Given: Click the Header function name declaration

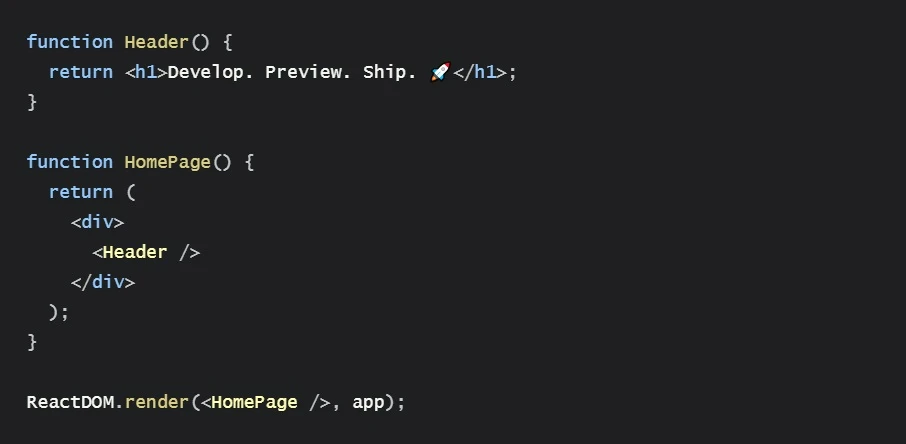Looking at the screenshot, I should [x=157, y=42].
